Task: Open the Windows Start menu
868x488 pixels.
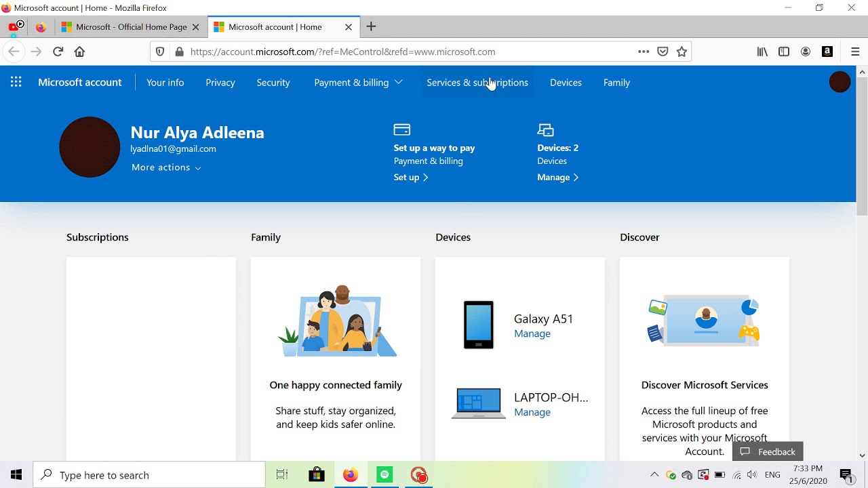Action: point(16,475)
